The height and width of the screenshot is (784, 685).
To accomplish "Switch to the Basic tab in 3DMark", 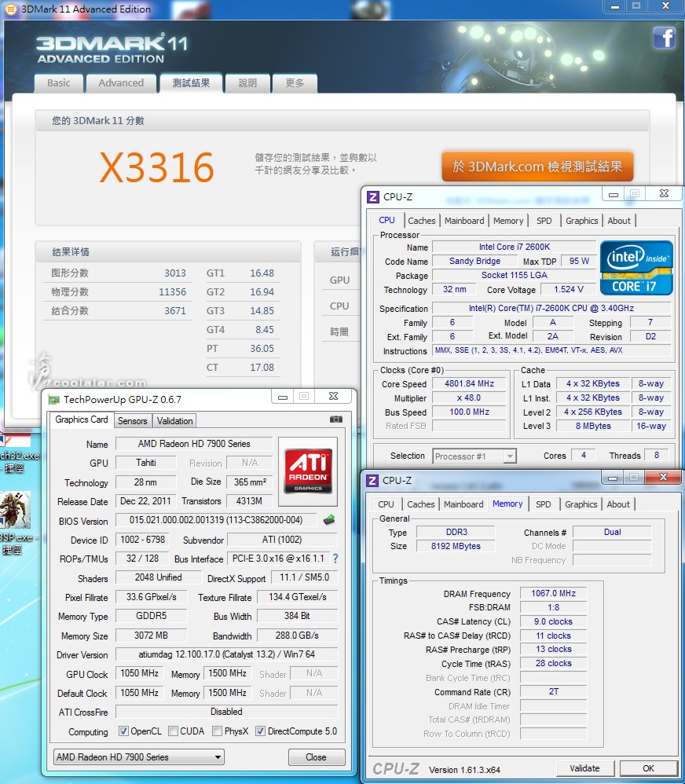I will [58, 83].
